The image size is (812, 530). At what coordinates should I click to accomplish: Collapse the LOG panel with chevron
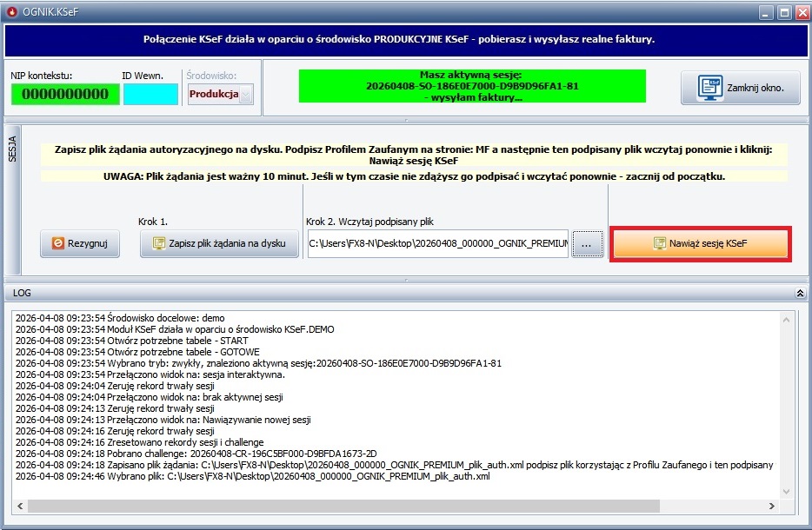[x=800, y=294]
